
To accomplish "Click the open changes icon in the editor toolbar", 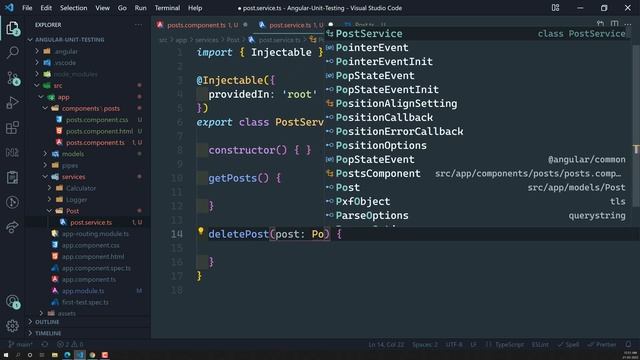I will pyautogui.click(x=600, y=24).
